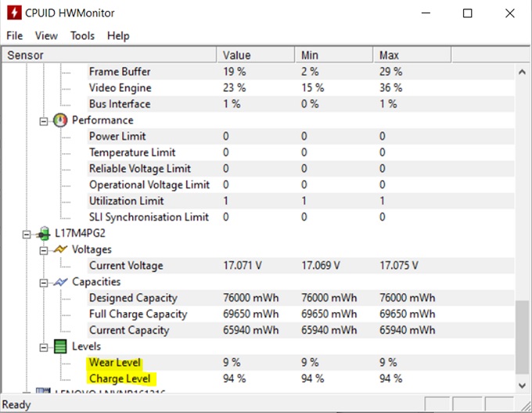The height and width of the screenshot is (413, 532).
Task: Collapse the L17M4PG2 battery node
Action: coord(27,235)
